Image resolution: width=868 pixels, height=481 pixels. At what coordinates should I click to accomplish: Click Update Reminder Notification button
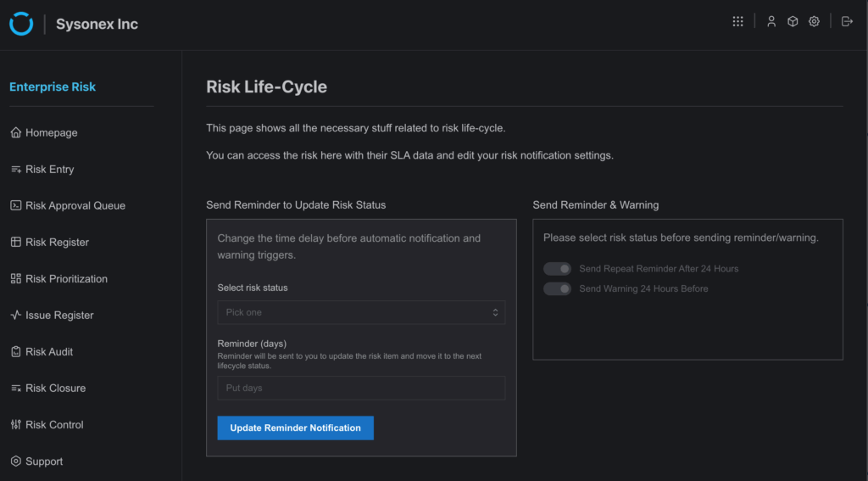pos(296,428)
